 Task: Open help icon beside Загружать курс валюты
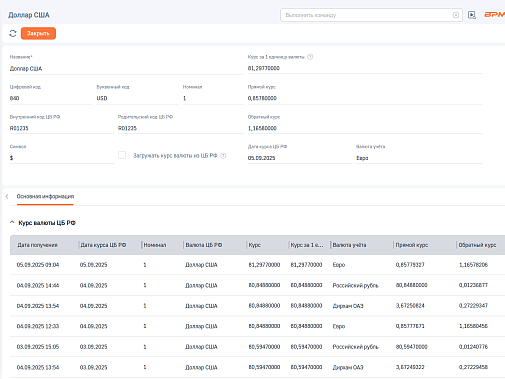coord(223,156)
